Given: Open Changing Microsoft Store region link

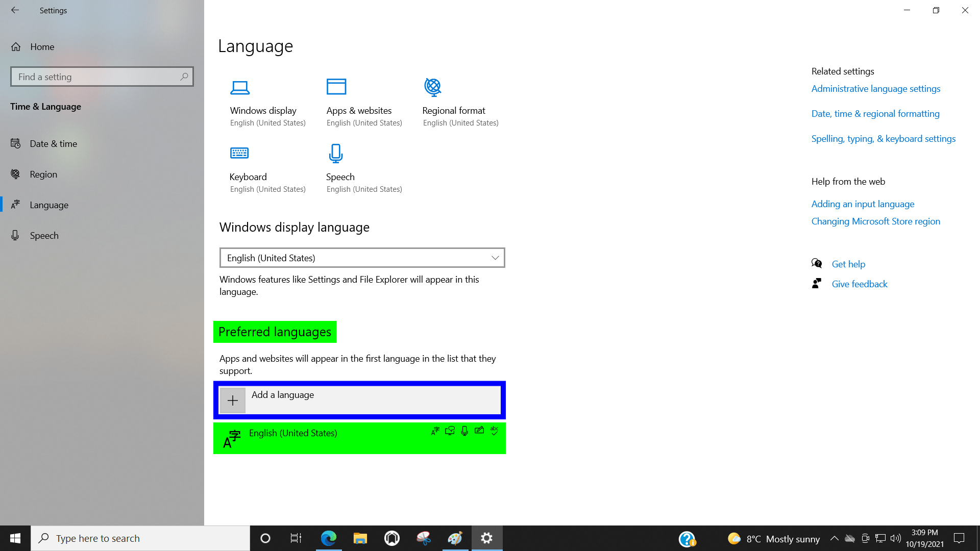Looking at the screenshot, I should point(876,221).
